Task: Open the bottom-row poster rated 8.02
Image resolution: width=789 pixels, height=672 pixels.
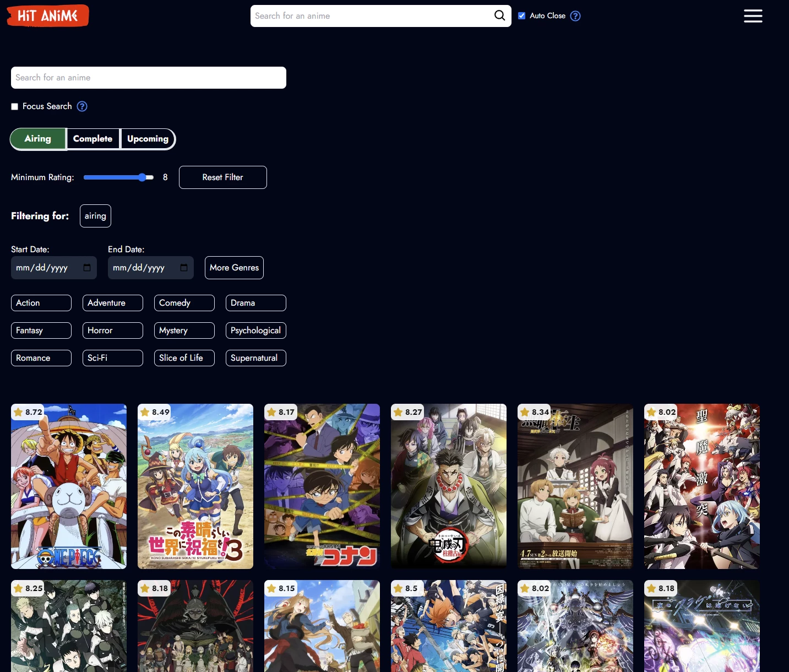Action: click(x=575, y=626)
